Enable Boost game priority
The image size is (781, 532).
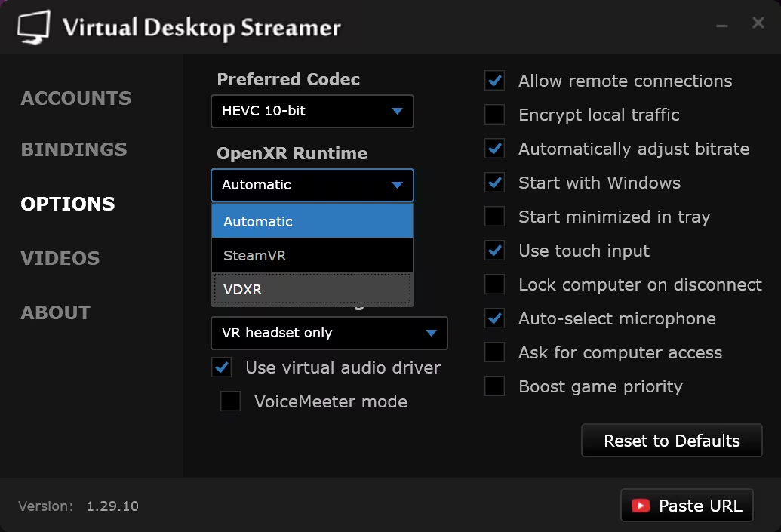[494, 386]
